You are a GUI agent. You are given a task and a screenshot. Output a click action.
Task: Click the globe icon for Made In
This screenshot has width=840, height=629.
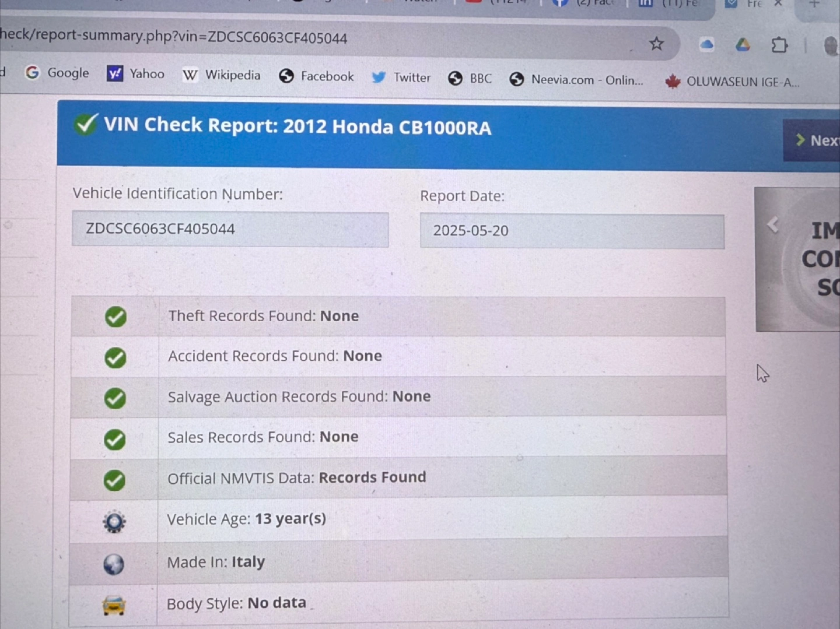click(x=114, y=564)
